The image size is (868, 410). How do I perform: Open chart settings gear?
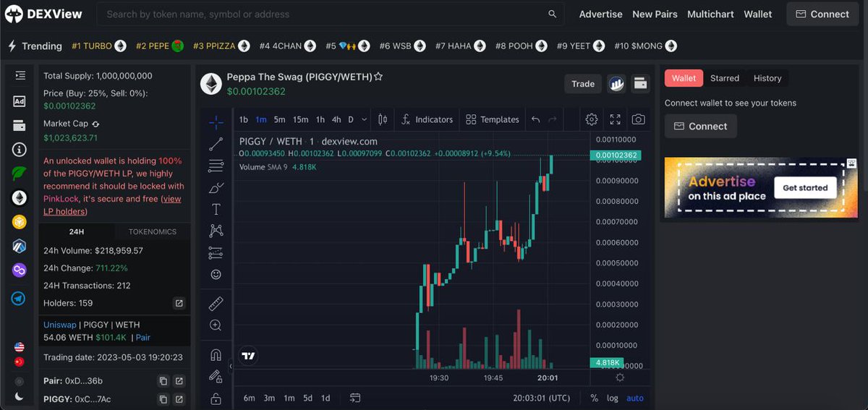pyautogui.click(x=592, y=119)
